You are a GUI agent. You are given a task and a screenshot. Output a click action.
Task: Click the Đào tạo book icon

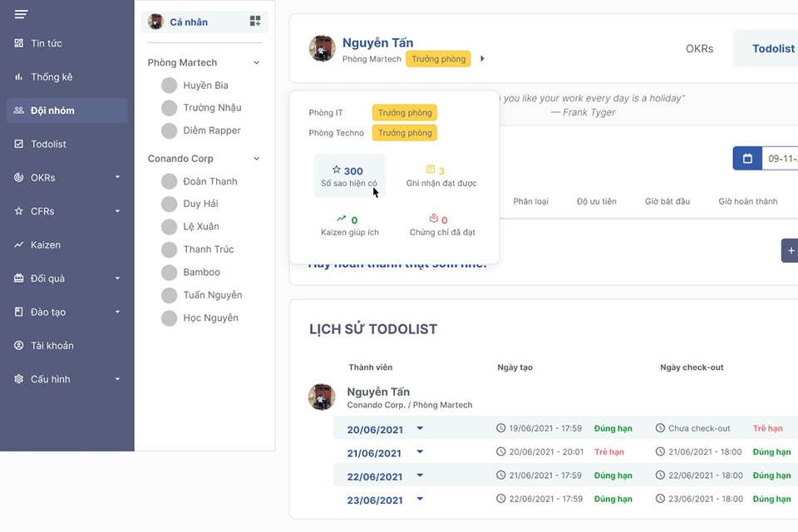coord(19,312)
